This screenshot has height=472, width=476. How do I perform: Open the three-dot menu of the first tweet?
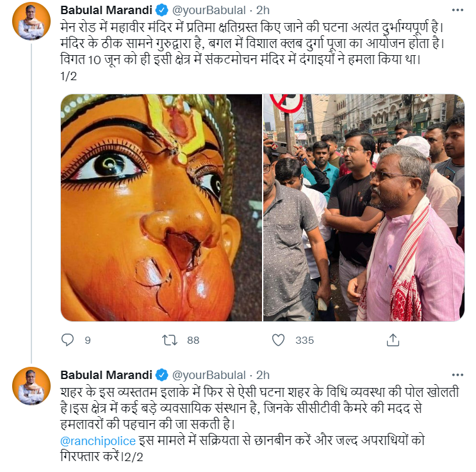(x=457, y=10)
